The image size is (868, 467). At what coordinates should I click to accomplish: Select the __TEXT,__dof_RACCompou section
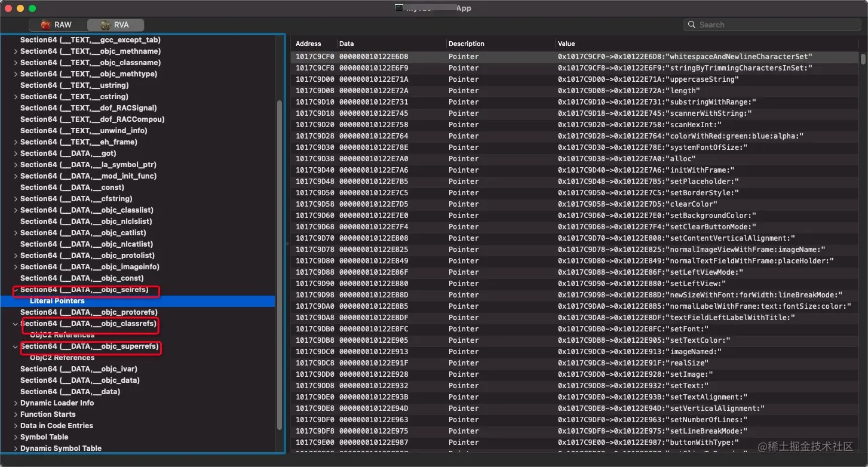pyautogui.click(x=92, y=119)
